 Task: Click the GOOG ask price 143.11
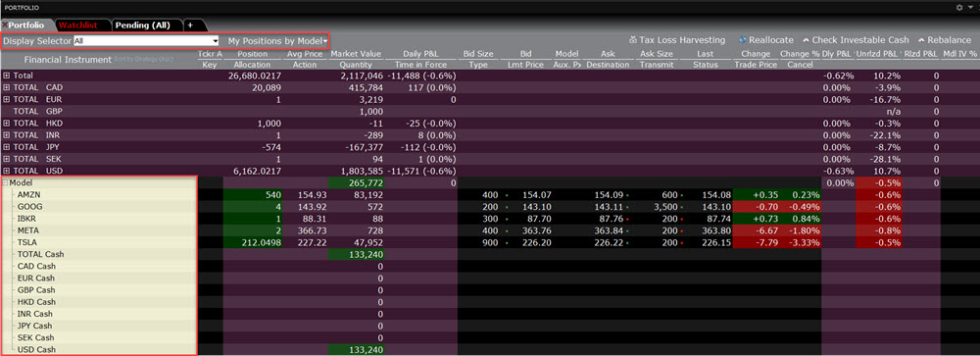[610, 207]
